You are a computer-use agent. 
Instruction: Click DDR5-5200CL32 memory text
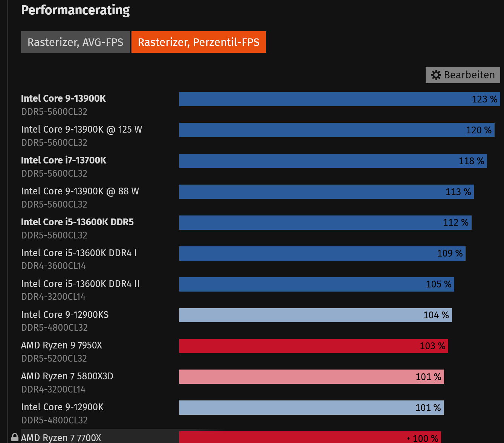coord(54,359)
